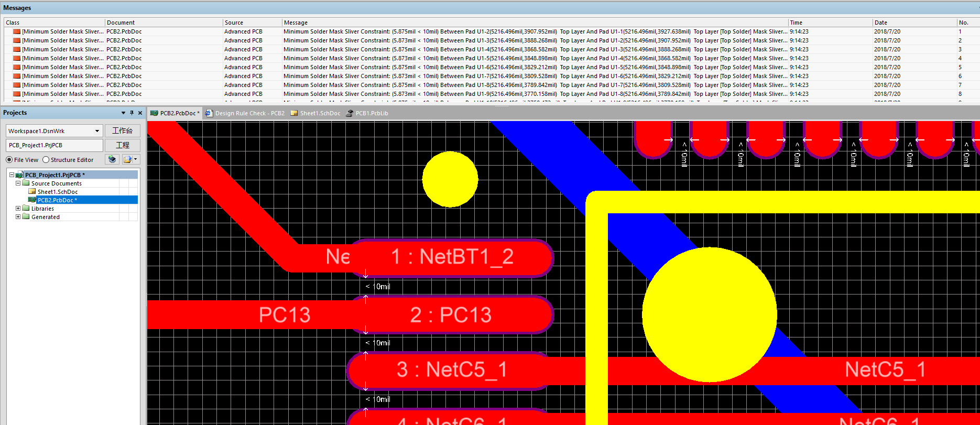Select Sheet1.SchDoc in the project tree
Viewport: 980px width, 425px height.
click(57, 192)
